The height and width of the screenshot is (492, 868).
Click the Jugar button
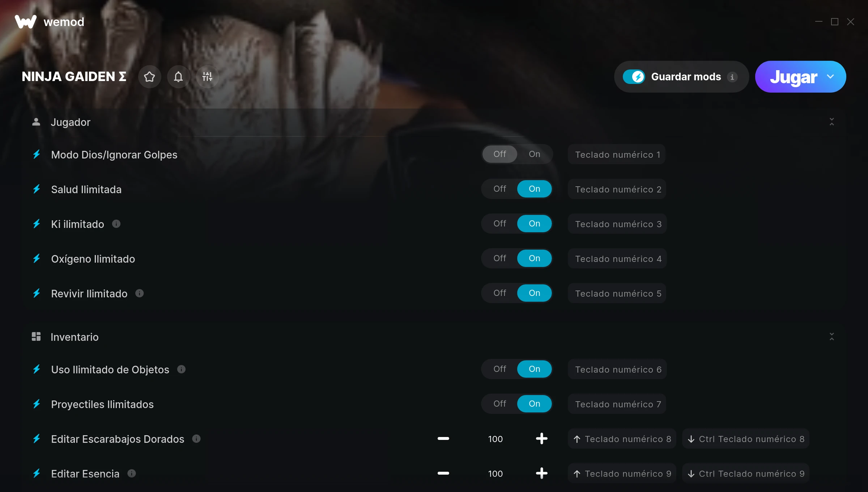(793, 77)
